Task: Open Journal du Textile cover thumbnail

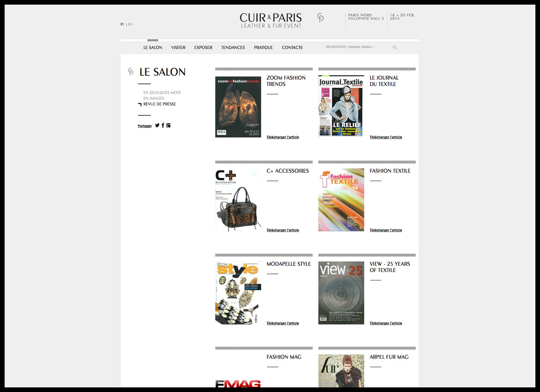Action: pos(341,107)
